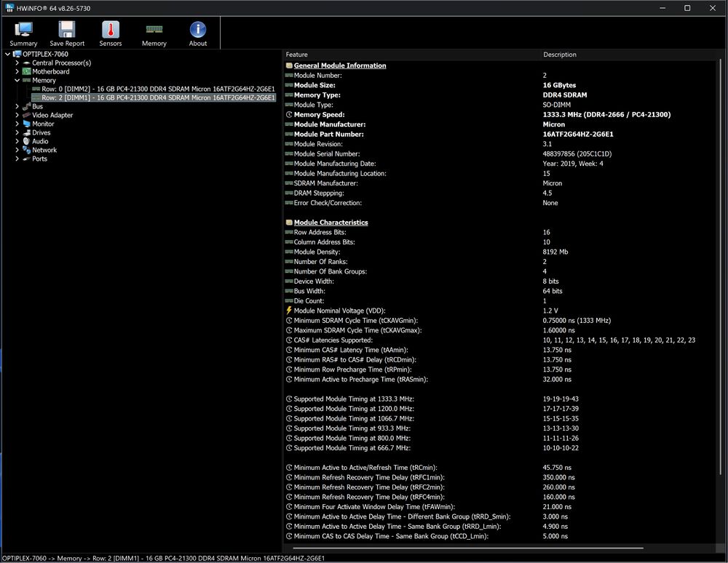The image size is (728, 563).
Task: Select Supported Module Timing at 800.0 MHz row
Action: 501,438
